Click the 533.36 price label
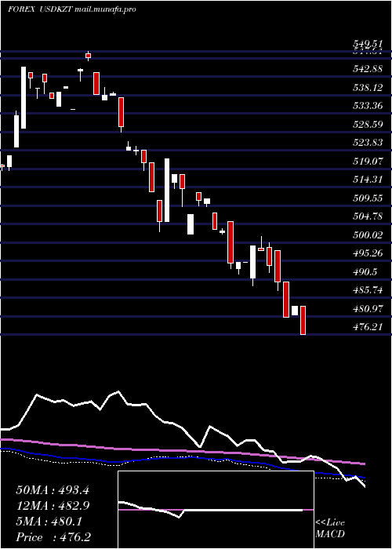 [x=367, y=106]
